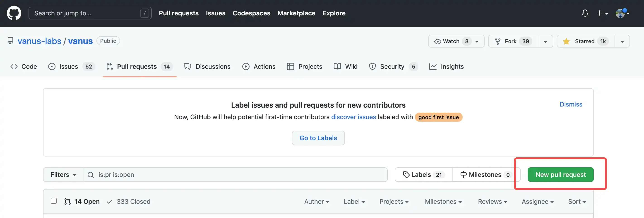Go to the Discussions tab
This screenshot has height=218, width=644.
207,66
